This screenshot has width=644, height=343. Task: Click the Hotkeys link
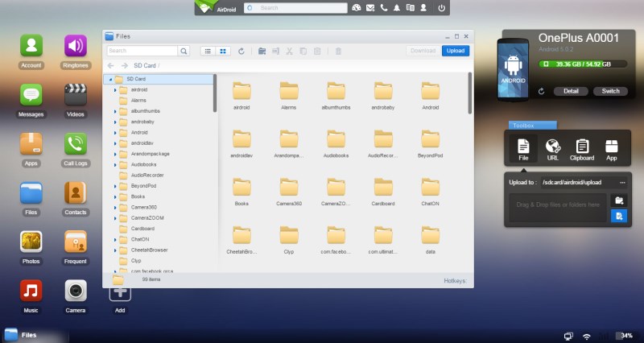pyautogui.click(x=456, y=281)
